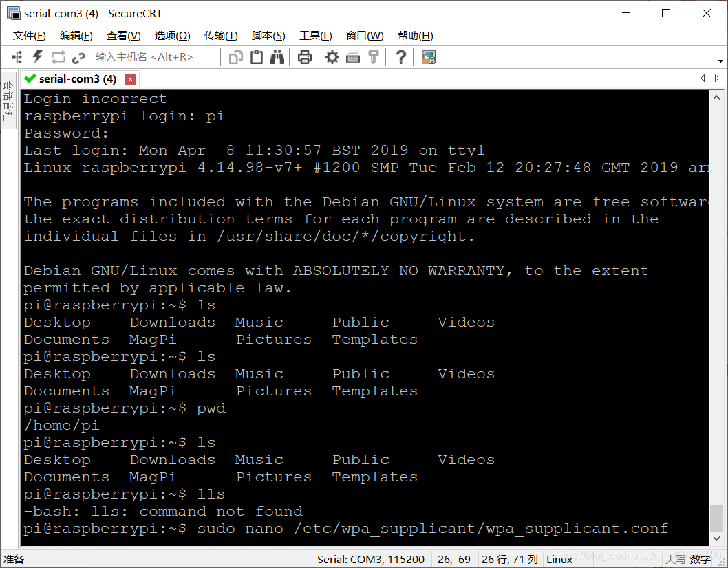The height and width of the screenshot is (568, 728).
Task: Maximize the SecureCRT window
Action: (x=666, y=14)
